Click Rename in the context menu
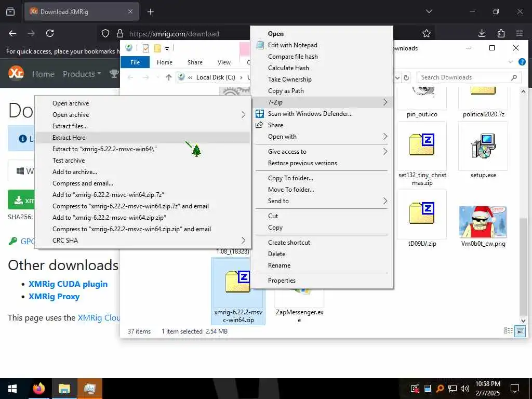This screenshot has height=399, width=532. tap(322, 265)
